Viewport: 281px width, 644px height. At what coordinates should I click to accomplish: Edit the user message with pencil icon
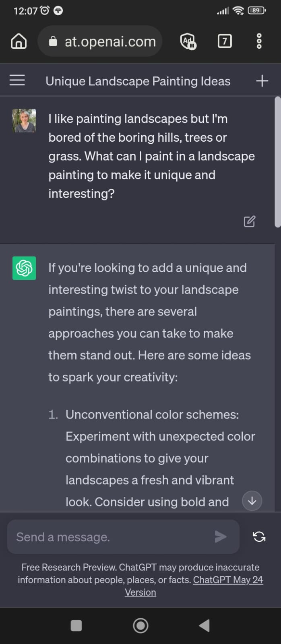pyautogui.click(x=249, y=221)
